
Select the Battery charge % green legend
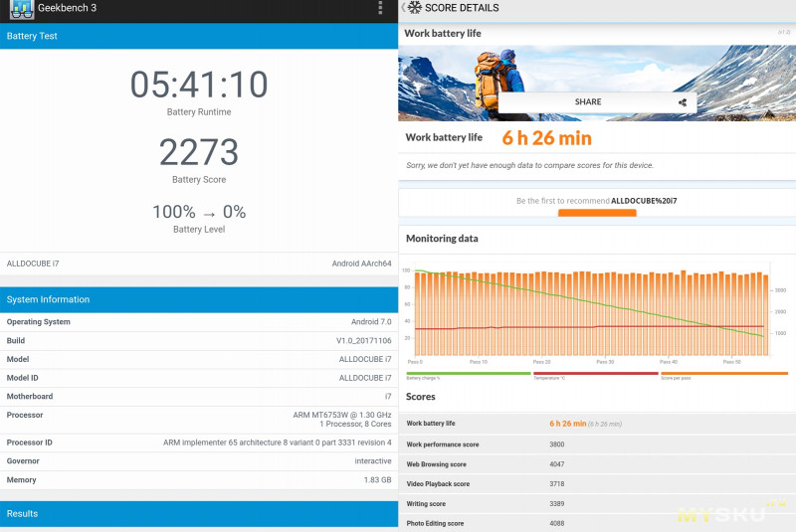click(468, 376)
